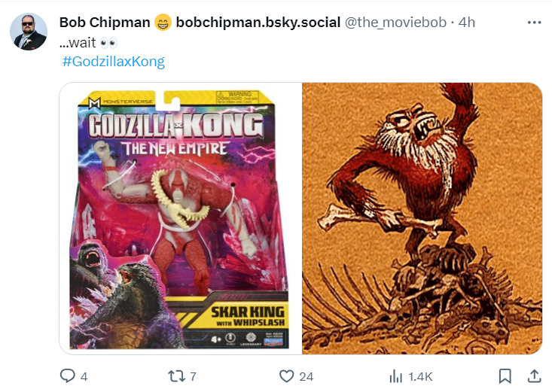This screenshot has height=392, width=552.
Task: Open Bob Chipman's profile picture
Action: [x=29, y=32]
